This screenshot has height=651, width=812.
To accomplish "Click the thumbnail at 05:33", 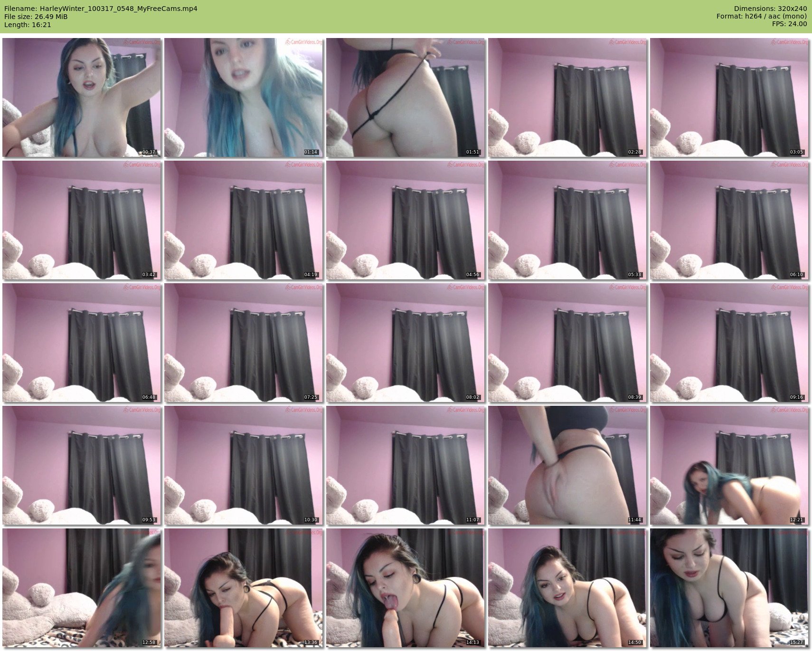I will click(x=567, y=220).
